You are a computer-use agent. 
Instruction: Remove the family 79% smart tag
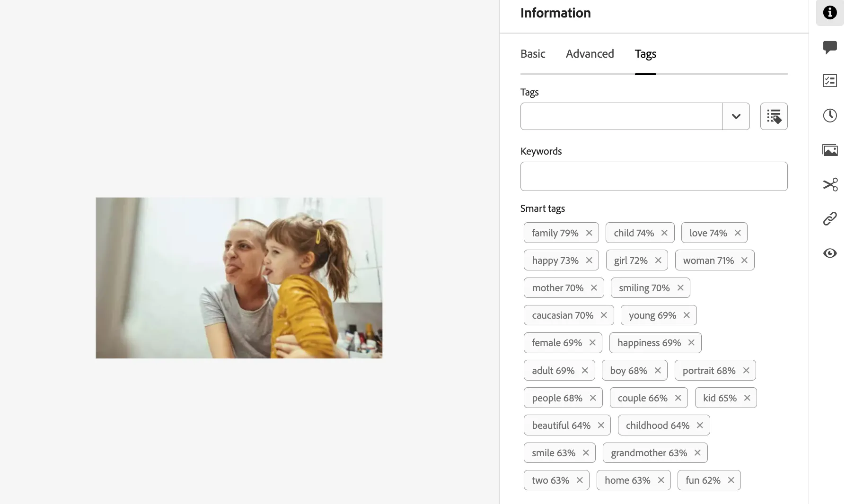coord(589,233)
